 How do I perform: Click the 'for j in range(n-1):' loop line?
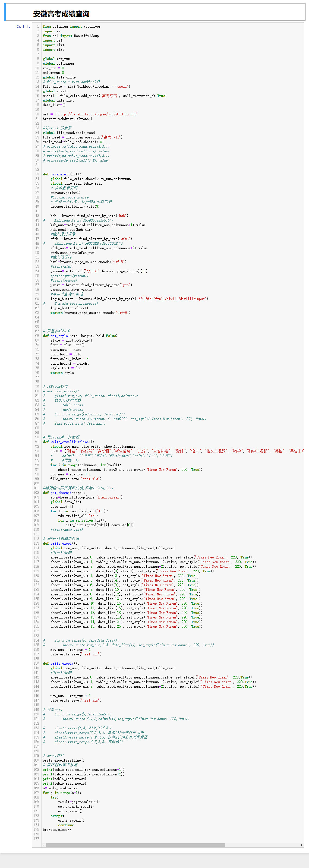(x=62, y=793)
